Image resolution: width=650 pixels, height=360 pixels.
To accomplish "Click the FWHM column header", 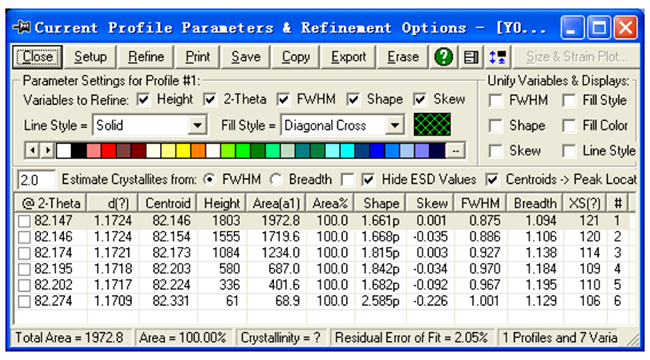I will pyautogui.click(x=480, y=203).
